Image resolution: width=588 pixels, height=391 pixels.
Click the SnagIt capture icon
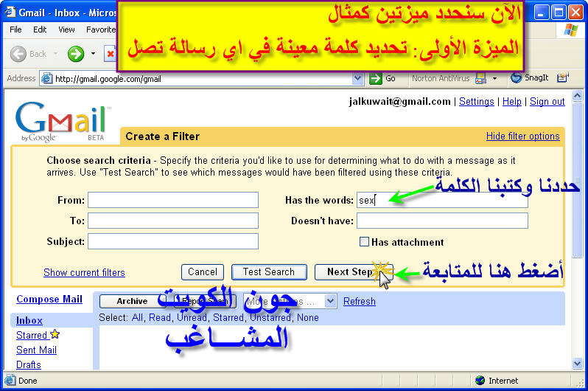click(516, 78)
